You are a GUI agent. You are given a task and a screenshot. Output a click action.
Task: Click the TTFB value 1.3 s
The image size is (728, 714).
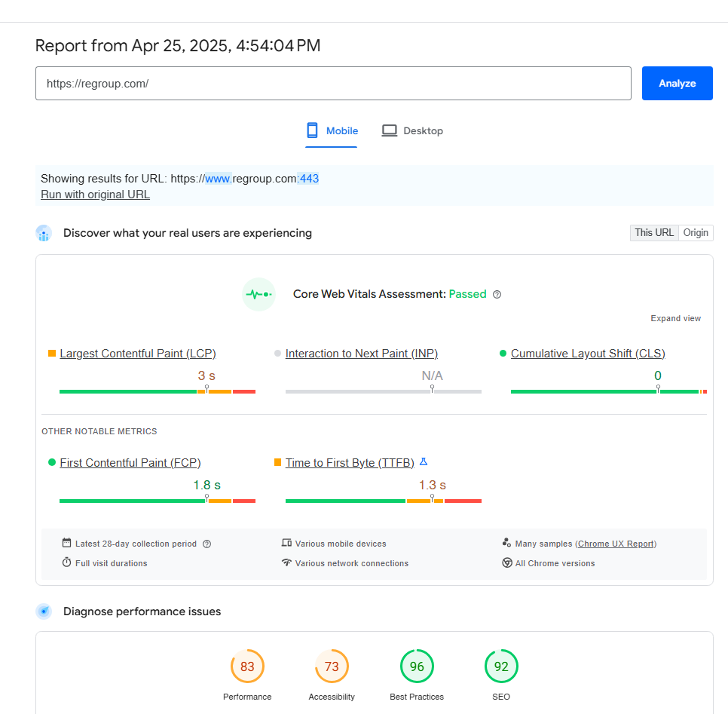[433, 485]
